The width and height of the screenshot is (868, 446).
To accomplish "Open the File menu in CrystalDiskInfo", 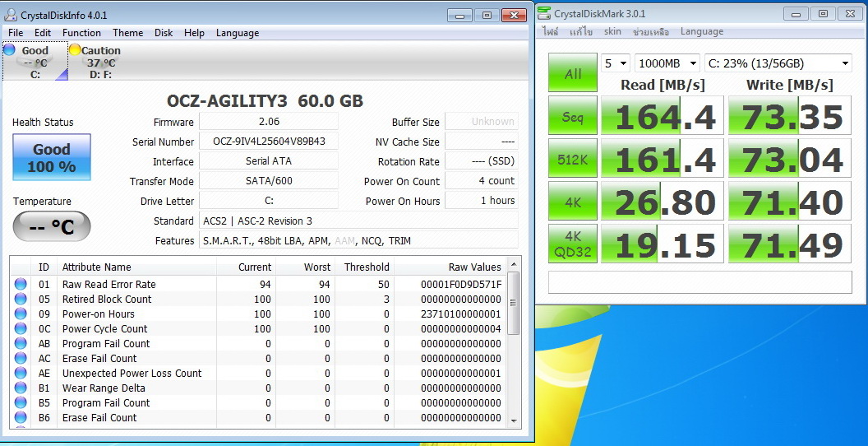I will (16, 33).
